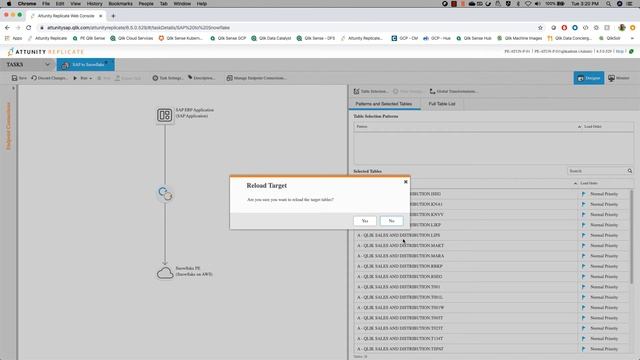
Task: Click the replication task icon in the diagram
Action: pos(165,193)
